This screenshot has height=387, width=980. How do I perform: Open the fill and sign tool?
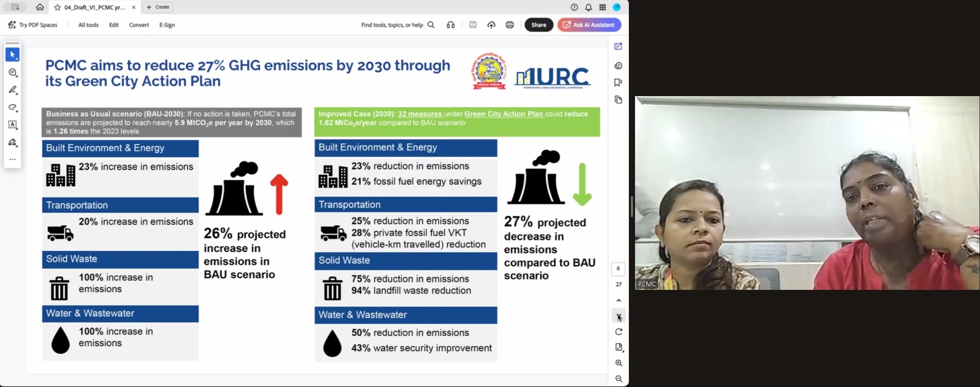[12, 142]
